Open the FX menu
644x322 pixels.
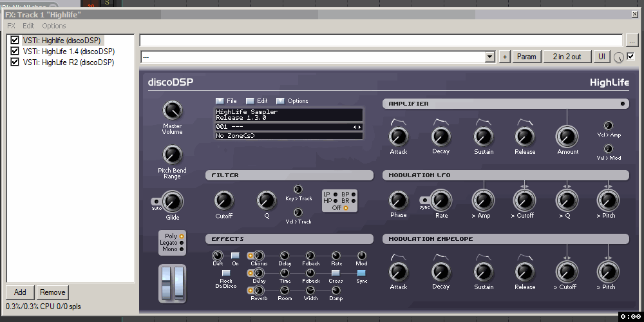coord(11,26)
